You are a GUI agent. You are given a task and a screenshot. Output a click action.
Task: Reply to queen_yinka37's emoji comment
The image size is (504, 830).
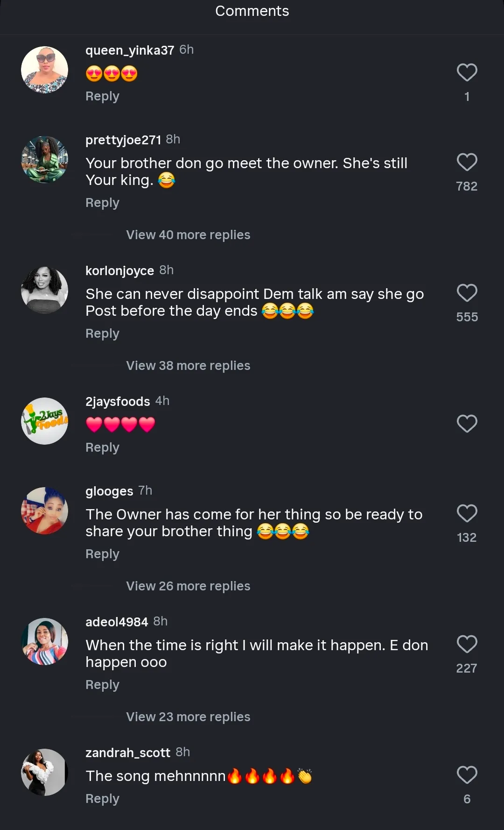[x=102, y=96]
